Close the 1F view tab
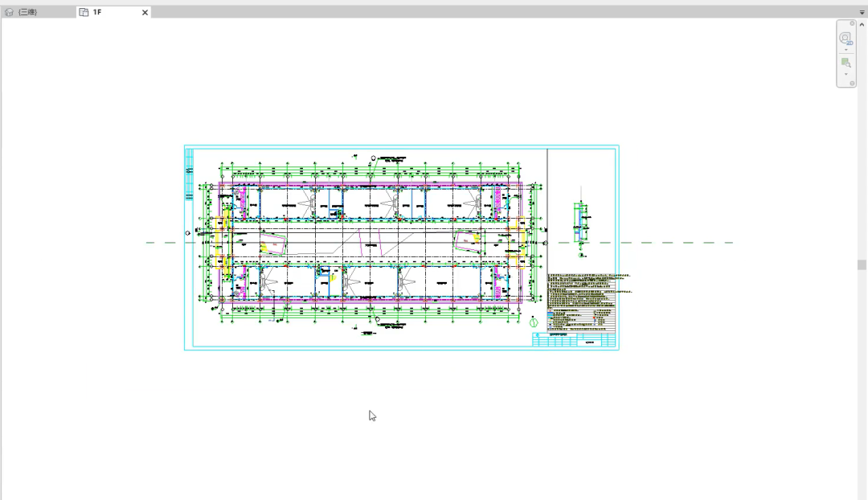Image resolution: width=868 pixels, height=500 pixels. pyautogui.click(x=145, y=12)
